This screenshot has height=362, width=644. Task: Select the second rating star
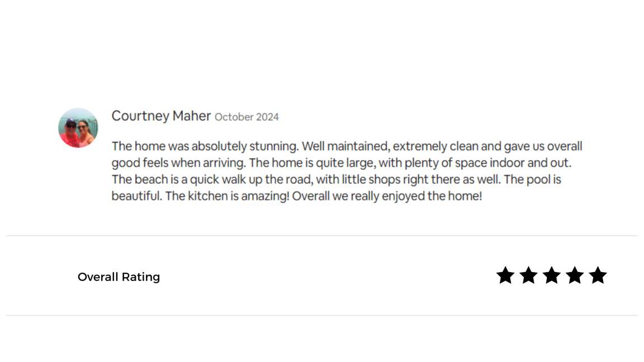pyautogui.click(x=528, y=275)
